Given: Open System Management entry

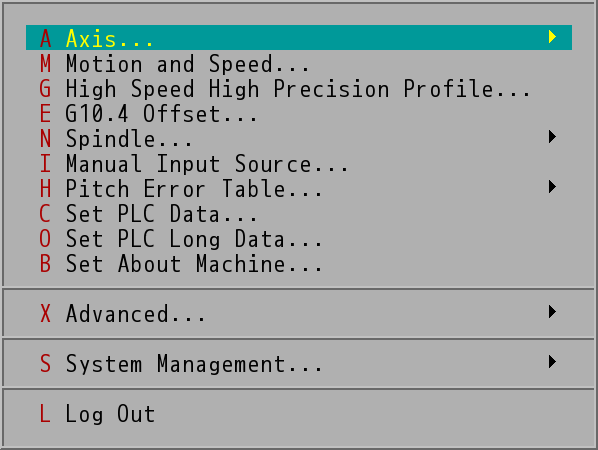Looking at the screenshot, I should click(x=299, y=363).
